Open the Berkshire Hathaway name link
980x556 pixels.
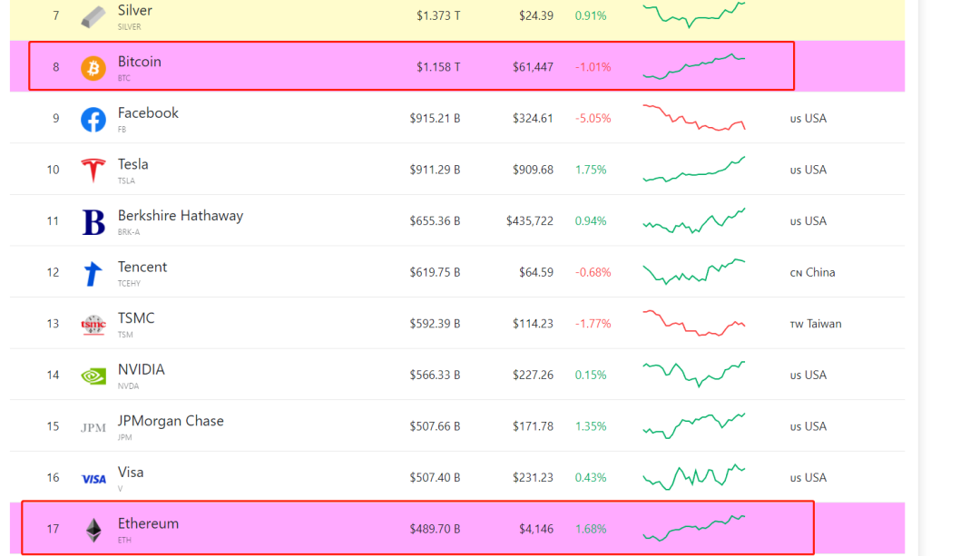point(181,216)
